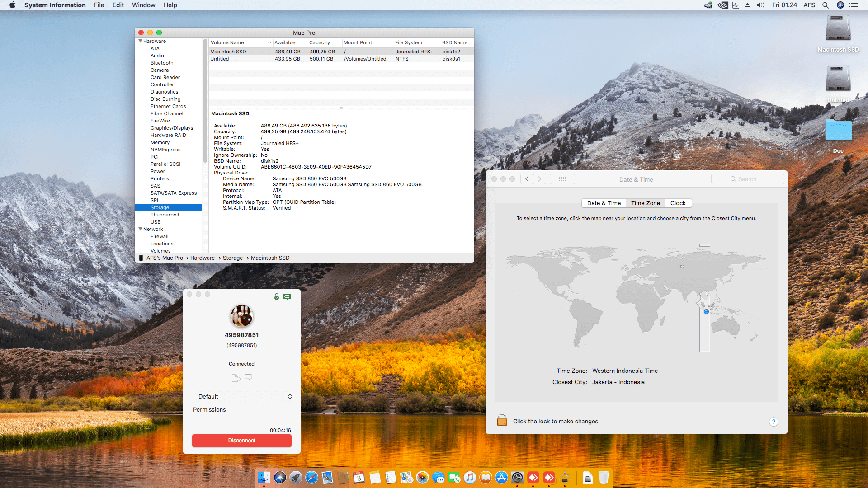Open the App Store from the Dock
Viewport: 868px width, 488px height.
(502, 478)
